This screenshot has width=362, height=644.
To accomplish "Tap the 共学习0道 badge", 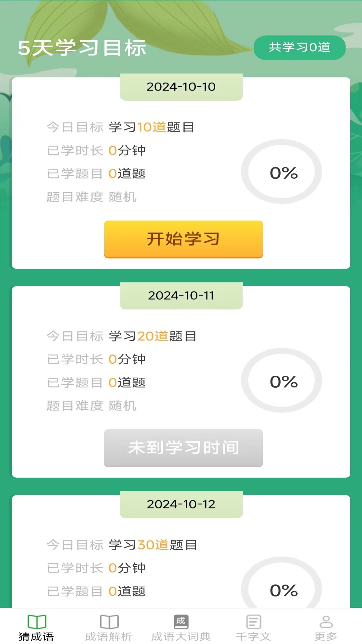I will coord(299,48).
